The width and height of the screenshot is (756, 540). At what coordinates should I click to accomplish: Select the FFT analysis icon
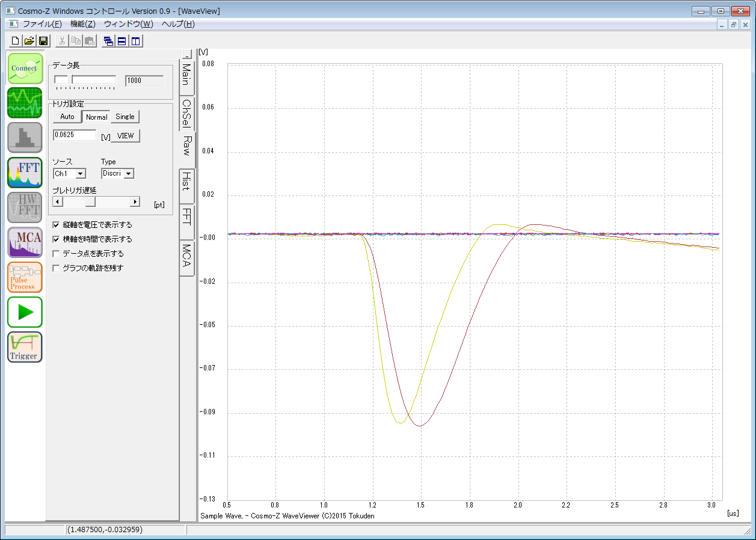pyautogui.click(x=25, y=172)
